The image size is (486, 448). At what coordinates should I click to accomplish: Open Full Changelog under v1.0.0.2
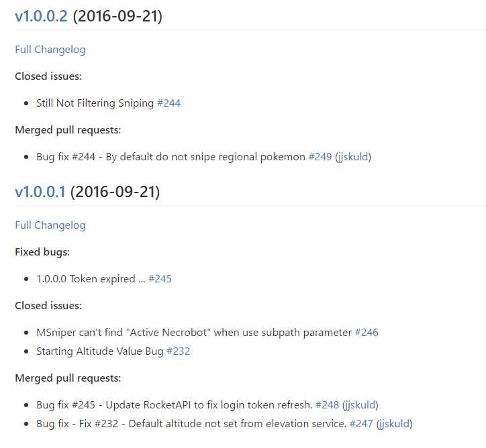50,50
